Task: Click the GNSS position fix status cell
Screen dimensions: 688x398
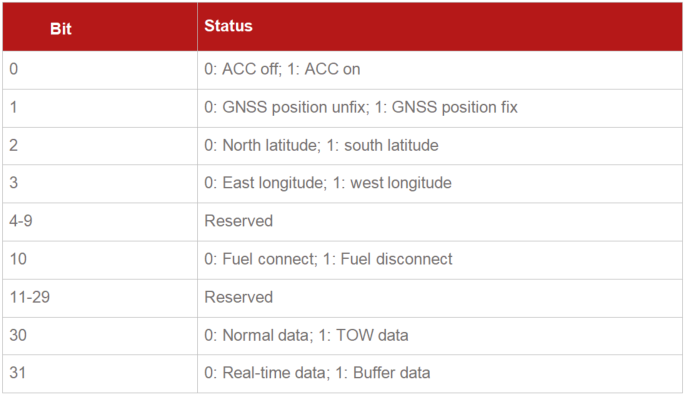Action: pos(440,108)
